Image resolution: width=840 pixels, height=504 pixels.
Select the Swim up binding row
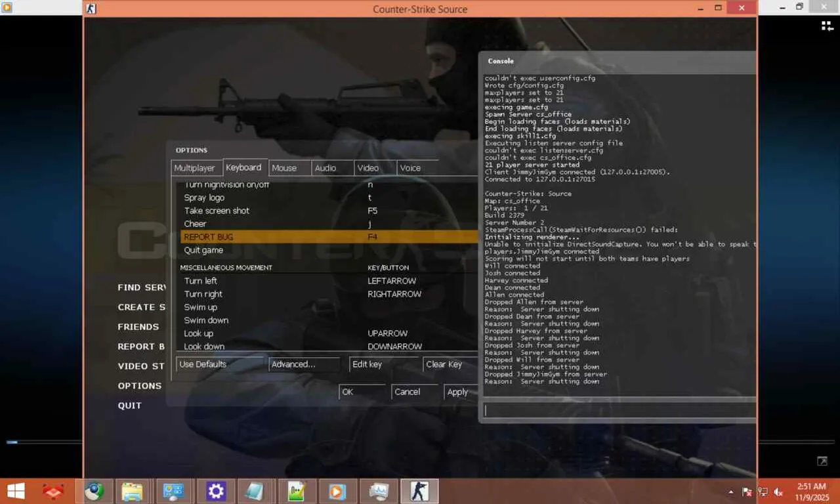pos(329,307)
